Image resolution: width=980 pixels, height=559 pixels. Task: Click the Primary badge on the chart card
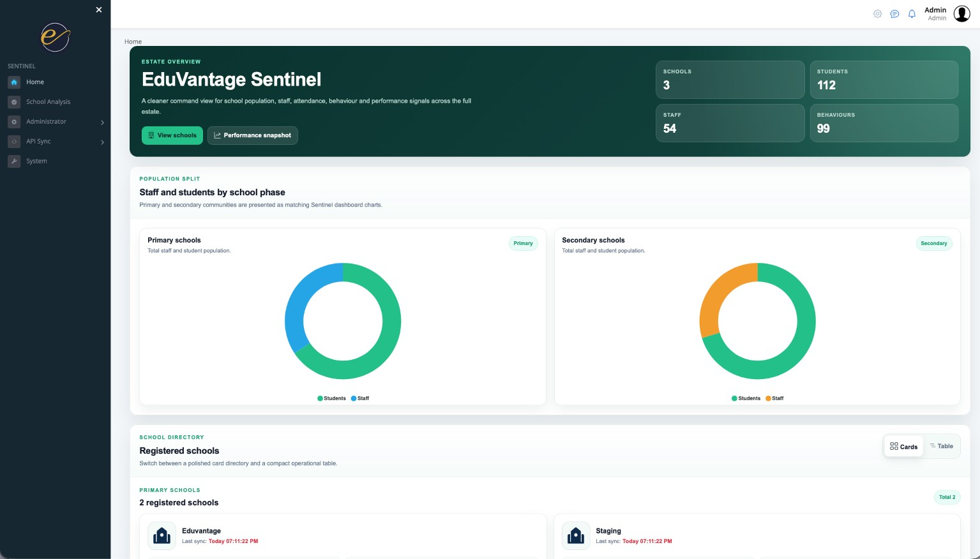(x=523, y=243)
